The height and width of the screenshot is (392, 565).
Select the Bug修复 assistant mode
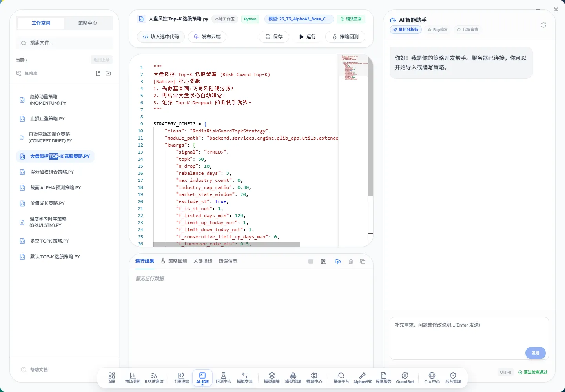438,30
